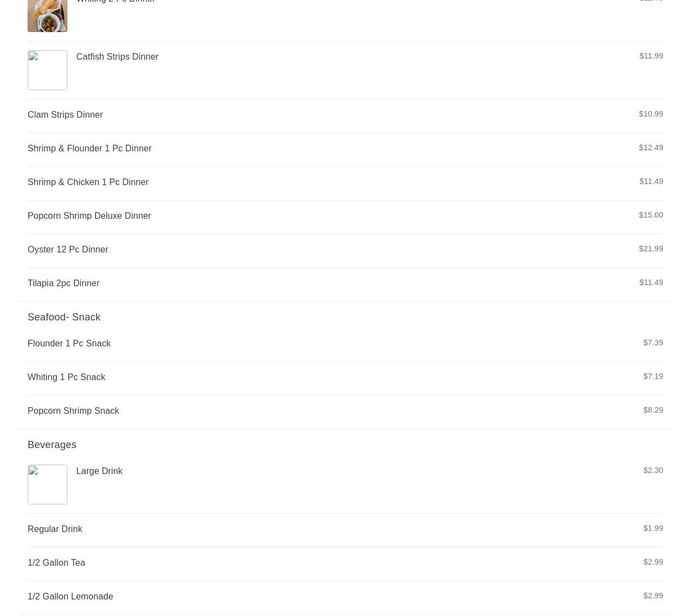The image size is (691, 616).
Task: Pick the Regular Drink item
Action: pos(345,530)
